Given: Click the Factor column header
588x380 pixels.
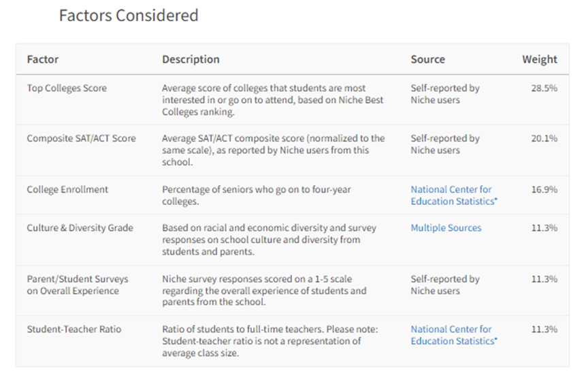Looking at the screenshot, I should tap(43, 59).
